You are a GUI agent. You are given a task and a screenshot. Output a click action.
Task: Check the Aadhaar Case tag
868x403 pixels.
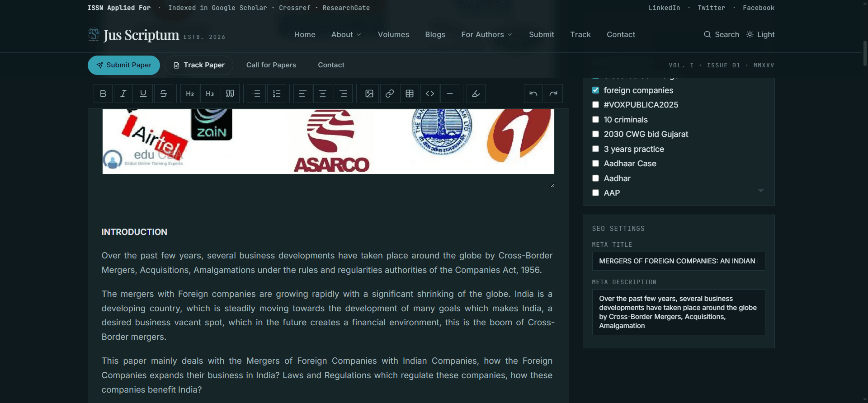[x=596, y=164]
